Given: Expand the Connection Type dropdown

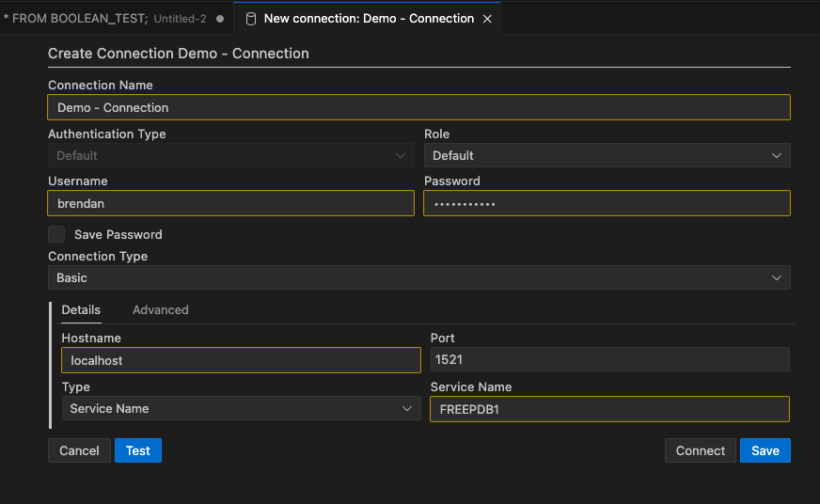Looking at the screenshot, I should 418,277.
